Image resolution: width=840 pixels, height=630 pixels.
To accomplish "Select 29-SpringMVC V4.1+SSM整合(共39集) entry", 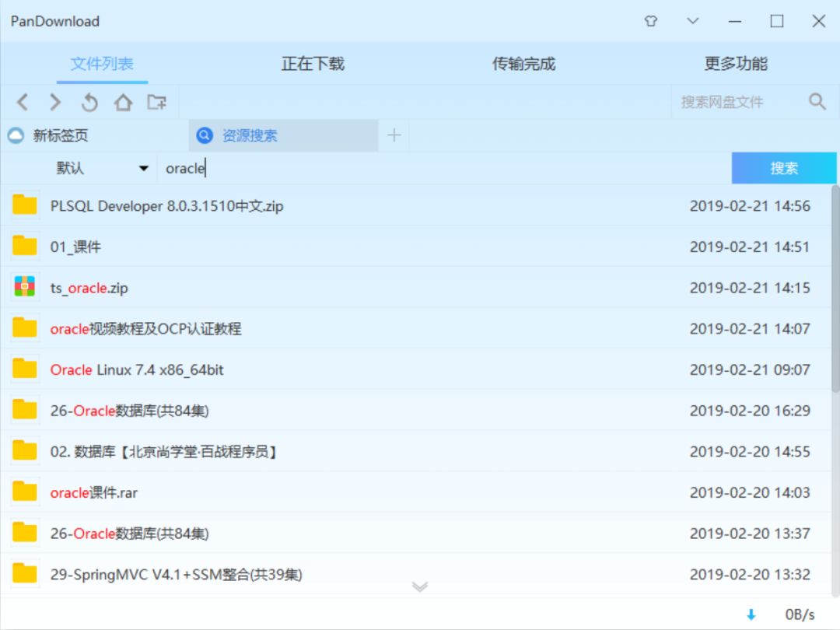I will pos(177,575).
